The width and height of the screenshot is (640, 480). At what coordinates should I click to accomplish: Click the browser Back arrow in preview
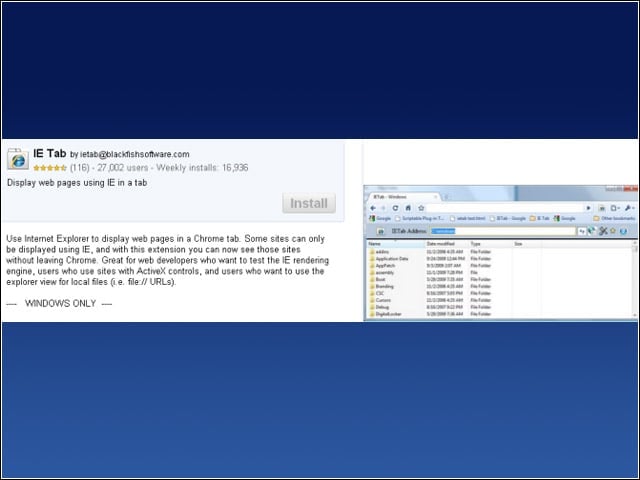tap(373, 208)
